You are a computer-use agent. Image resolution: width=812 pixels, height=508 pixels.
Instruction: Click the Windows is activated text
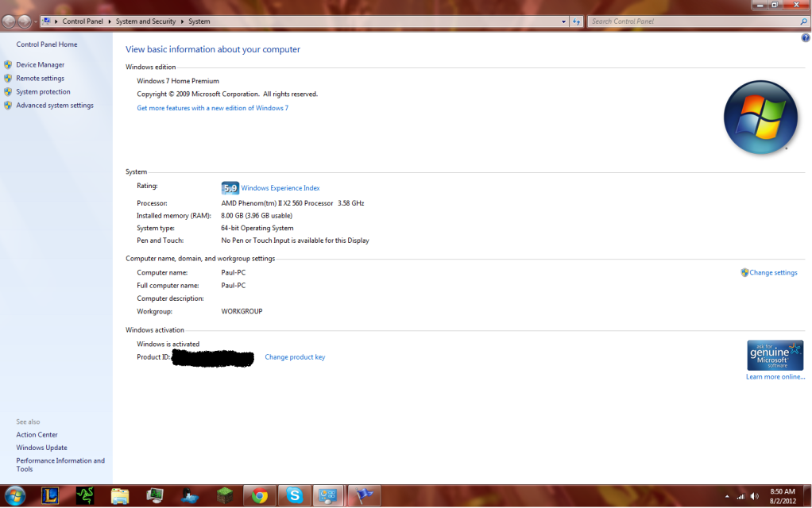[168, 344]
